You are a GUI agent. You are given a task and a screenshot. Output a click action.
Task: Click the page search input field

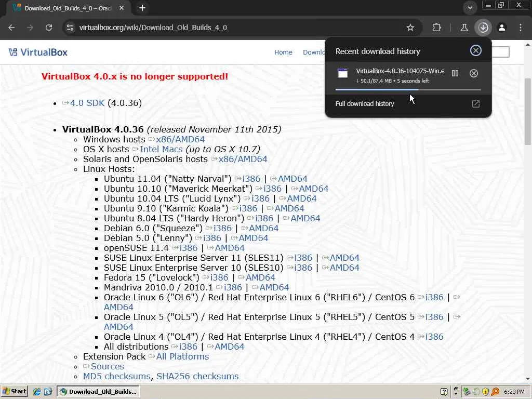(x=500, y=52)
